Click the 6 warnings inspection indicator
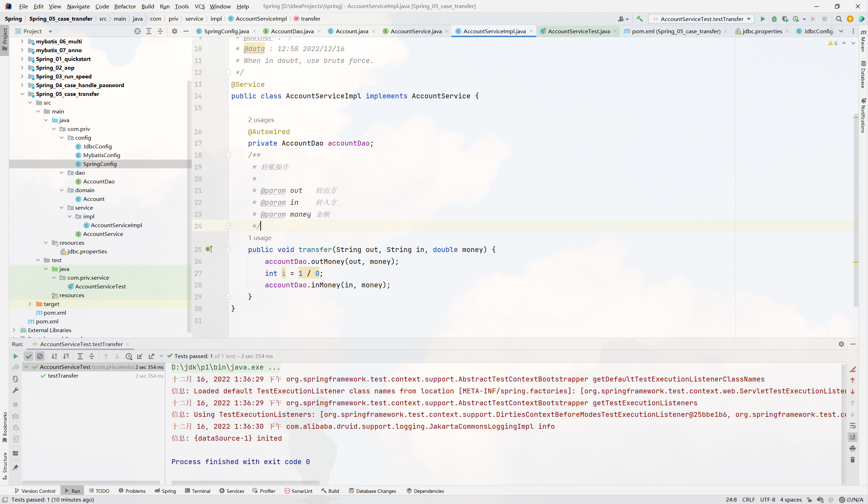868x504 pixels. (x=833, y=43)
